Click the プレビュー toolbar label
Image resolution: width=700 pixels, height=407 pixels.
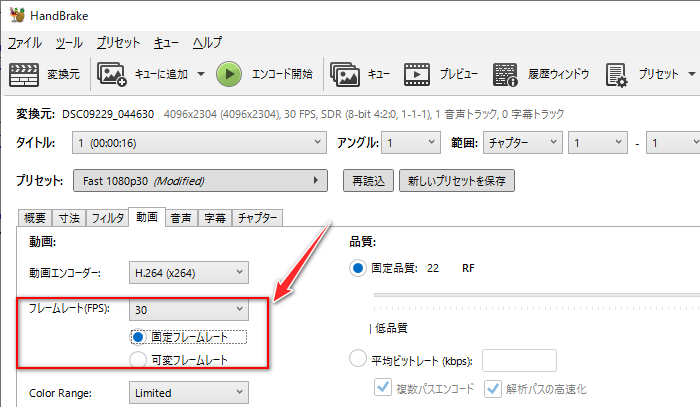[x=459, y=74]
